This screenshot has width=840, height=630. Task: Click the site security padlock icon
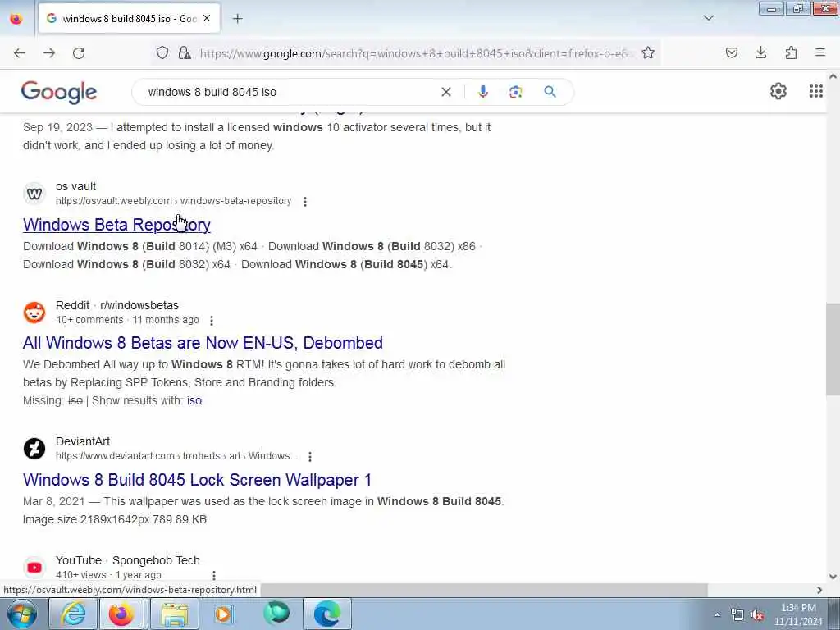tap(185, 52)
